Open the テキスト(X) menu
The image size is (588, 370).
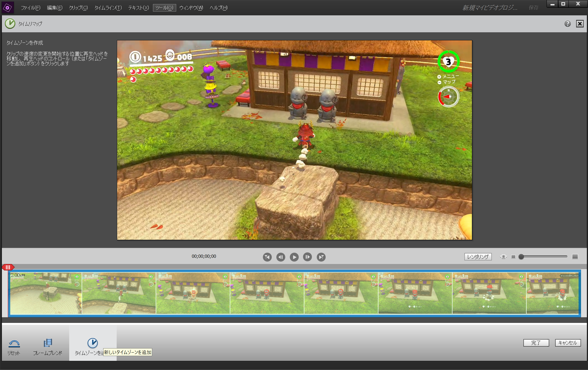point(138,8)
